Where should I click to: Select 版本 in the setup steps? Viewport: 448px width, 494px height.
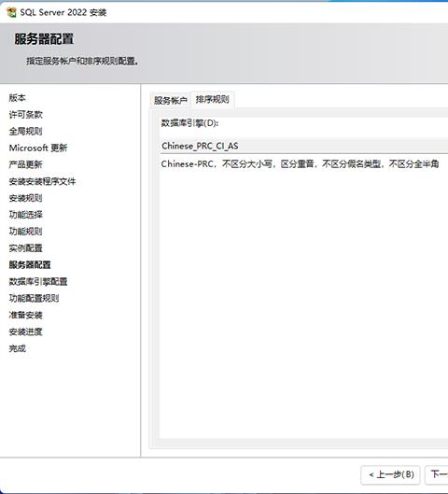click(18, 98)
